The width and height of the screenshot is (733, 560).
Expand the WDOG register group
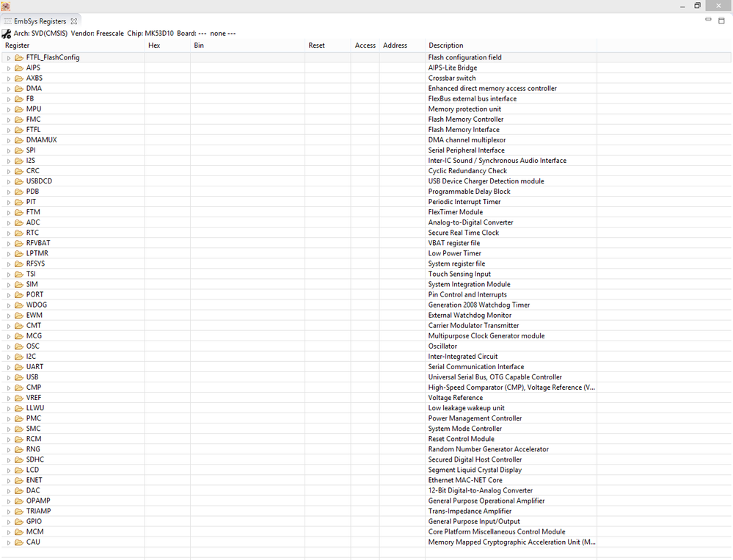(8, 305)
